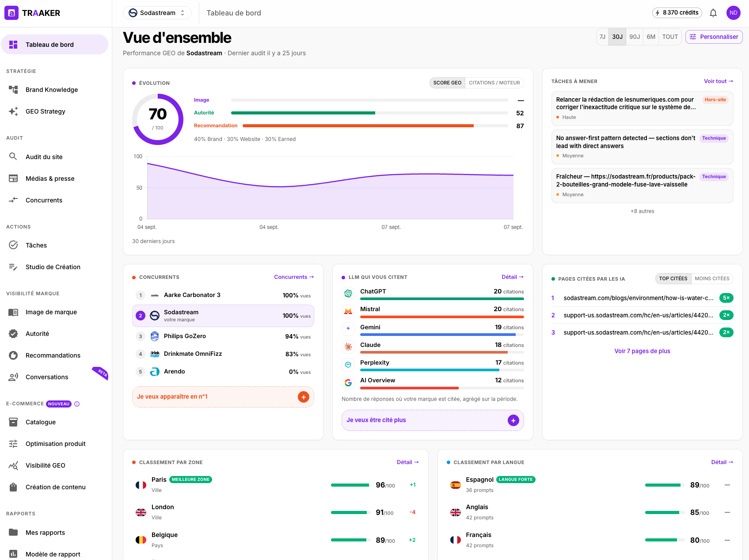Click the Visibilité GEO chart icon
The image size is (749, 560).
(x=13, y=465)
